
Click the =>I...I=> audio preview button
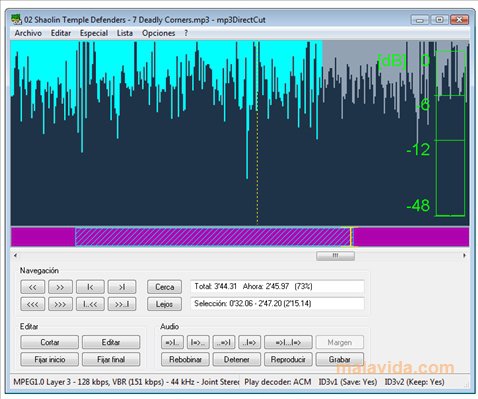[288, 342]
